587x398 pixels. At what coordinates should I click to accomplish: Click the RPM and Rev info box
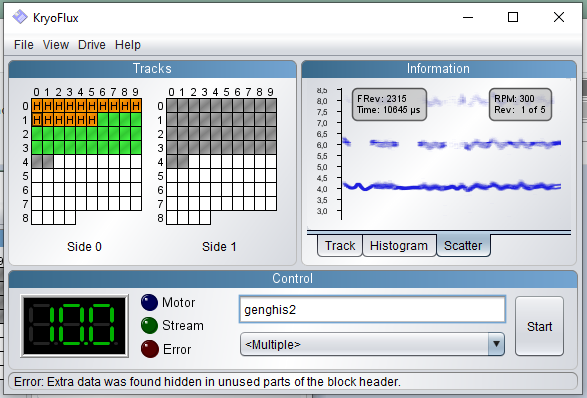(x=520, y=104)
